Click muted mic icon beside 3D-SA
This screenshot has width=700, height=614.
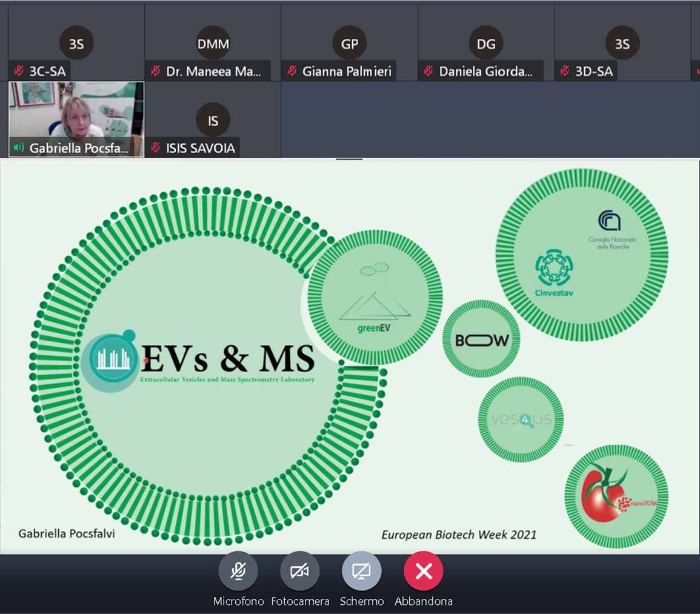[x=565, y=70]
